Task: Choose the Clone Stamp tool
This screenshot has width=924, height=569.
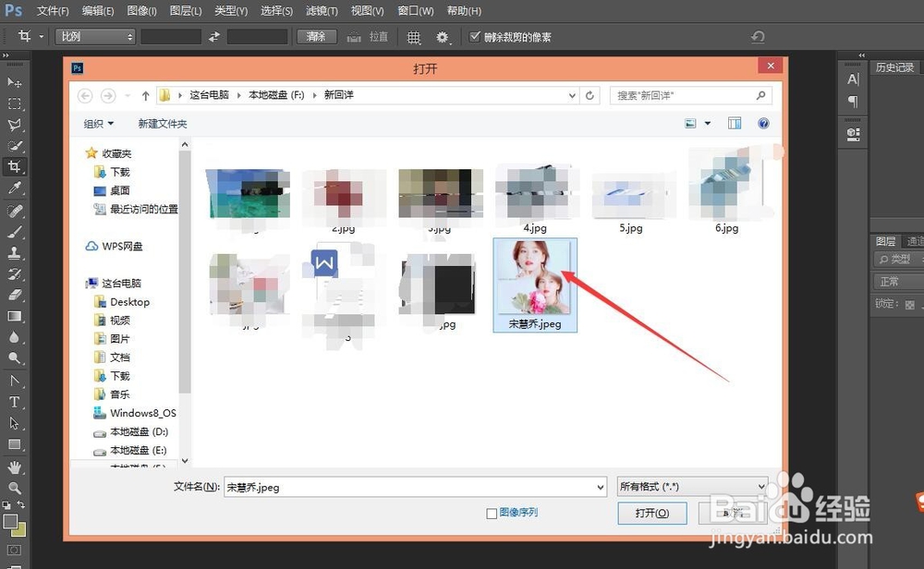Action: [14, 251]
